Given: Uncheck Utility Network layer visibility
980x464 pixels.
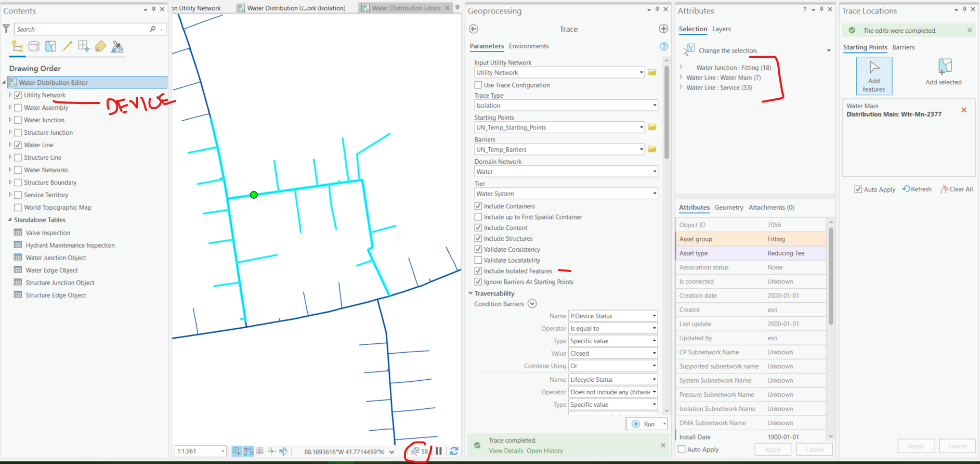Looking at the screenshot, I should [x=18, y=95].
